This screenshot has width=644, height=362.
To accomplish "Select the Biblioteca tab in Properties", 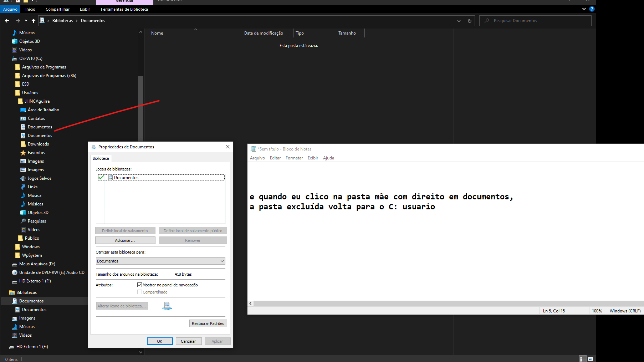I will coord(101,158).
